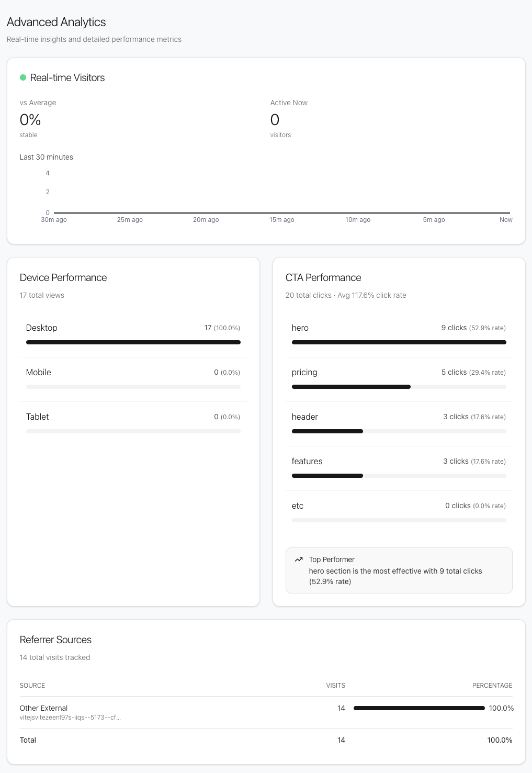Image resolution: width=532 pixels, height=773 pixels.
Task: Click the SOURCE column header
Action: (x=32, y=686)
